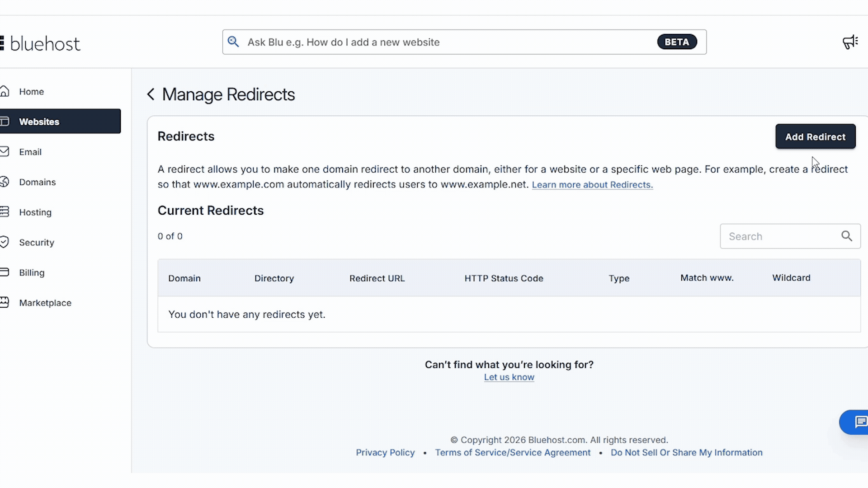Viewport: 868px width, 488px height.
Task: Select Websites in the sidebar
Action: 60,121
